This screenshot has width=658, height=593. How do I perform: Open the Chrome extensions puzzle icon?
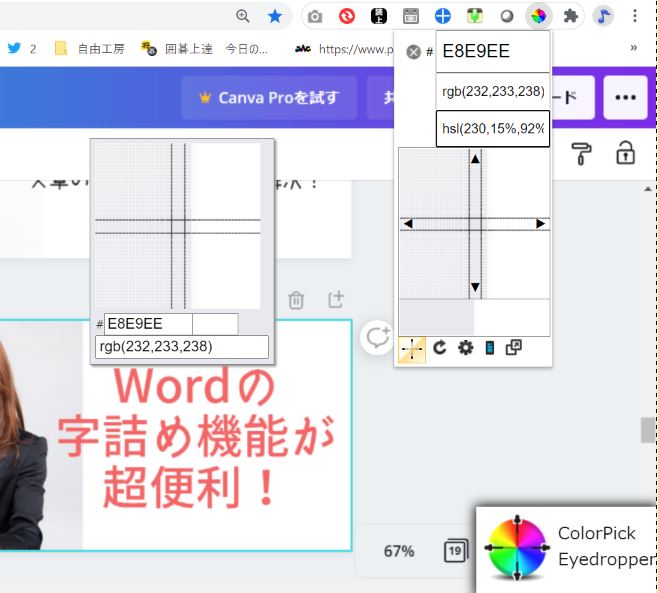point(571,16)
